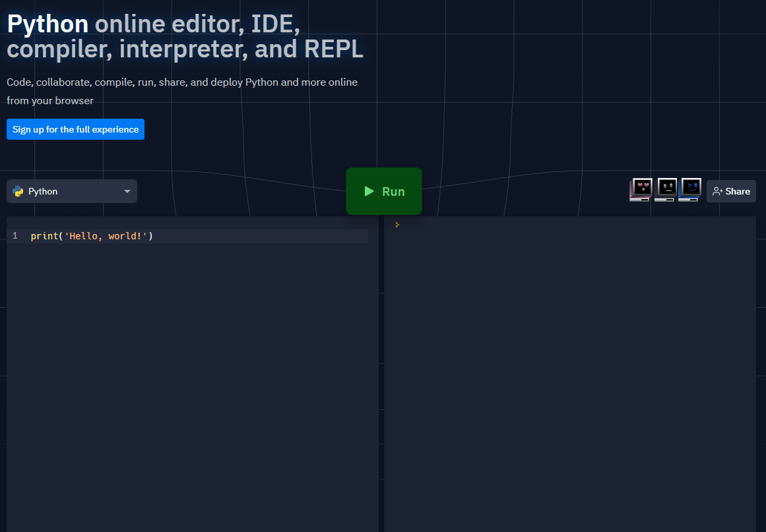Click the print statement on line 1
The image size is (766, 532).
click(91, 236)
